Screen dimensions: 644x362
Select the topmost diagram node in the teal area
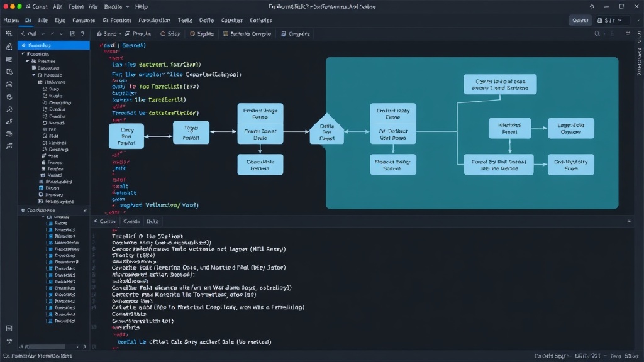[x=500, y=84]
